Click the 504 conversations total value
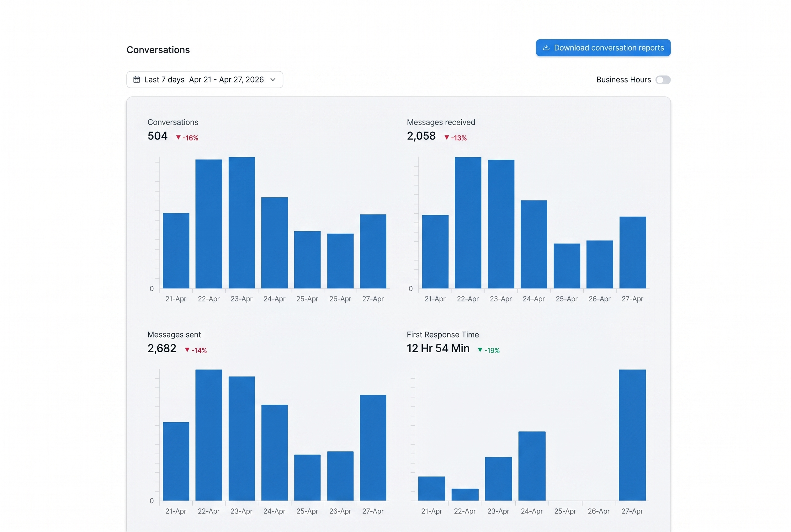 pos(157,136)
